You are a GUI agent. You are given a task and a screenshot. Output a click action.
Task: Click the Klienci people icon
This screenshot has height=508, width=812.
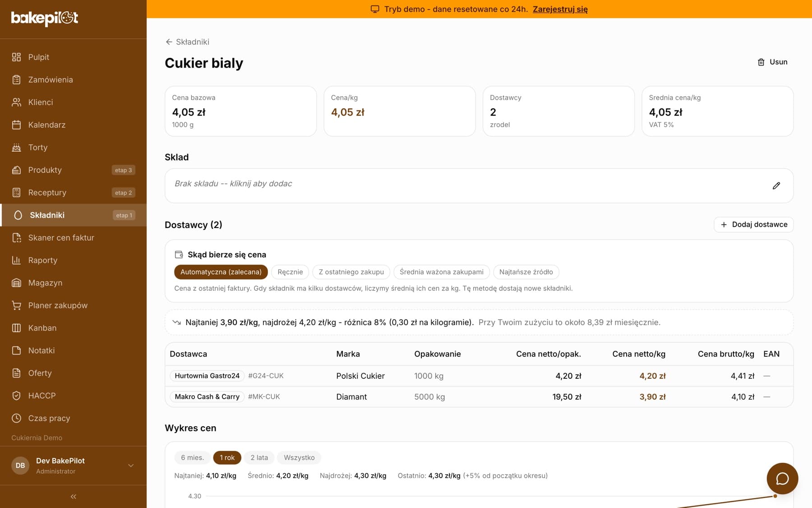(x=16, y=102)
